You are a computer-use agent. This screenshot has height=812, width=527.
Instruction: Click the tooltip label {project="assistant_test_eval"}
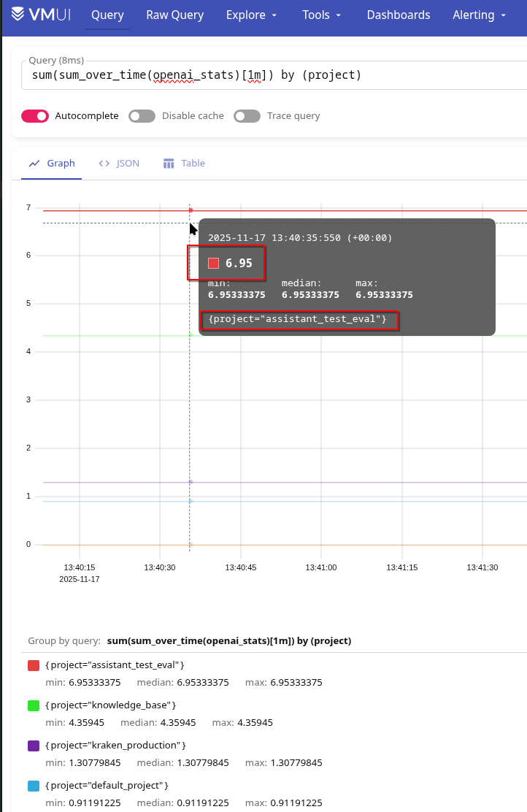pos(298,319)
